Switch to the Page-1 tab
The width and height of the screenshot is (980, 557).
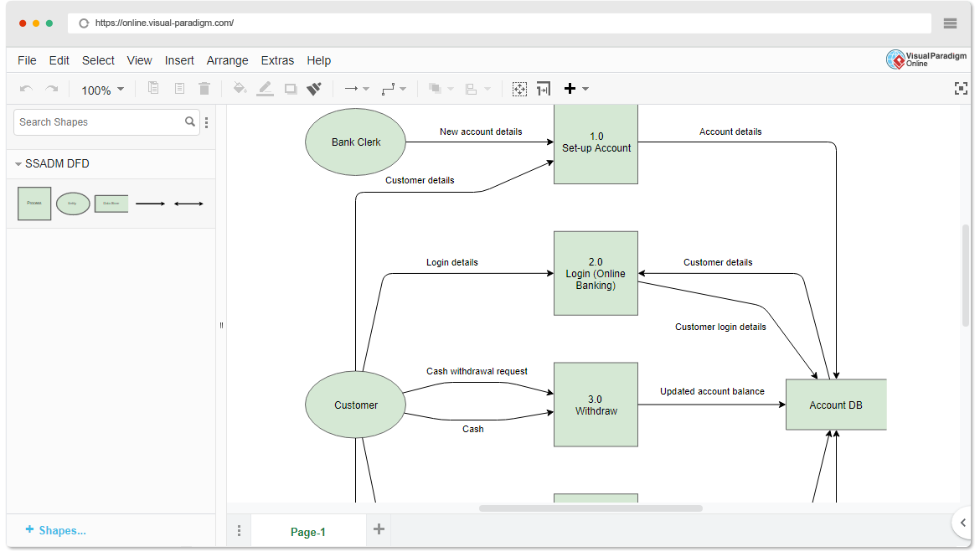pos(310,530)
